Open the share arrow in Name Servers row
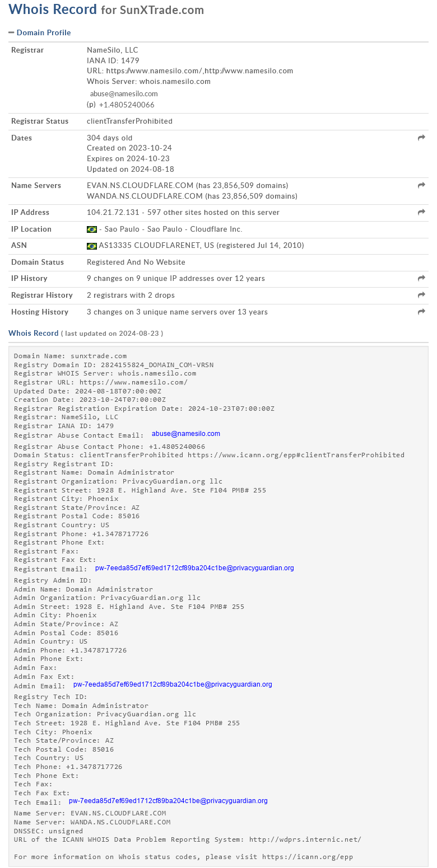 422,185
